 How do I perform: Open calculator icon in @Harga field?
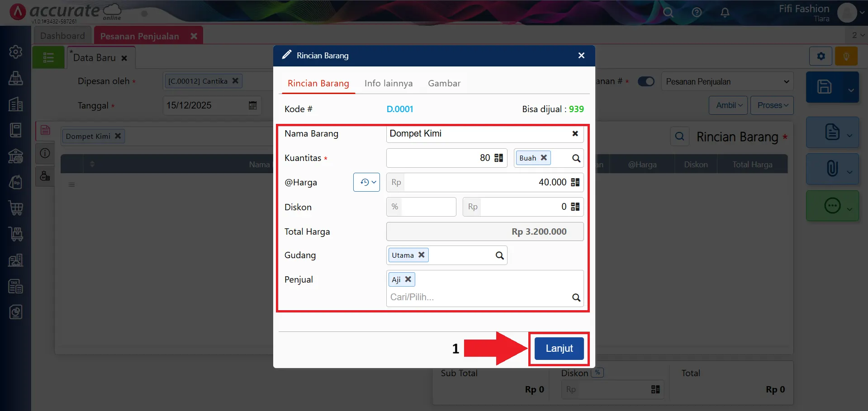575,182
